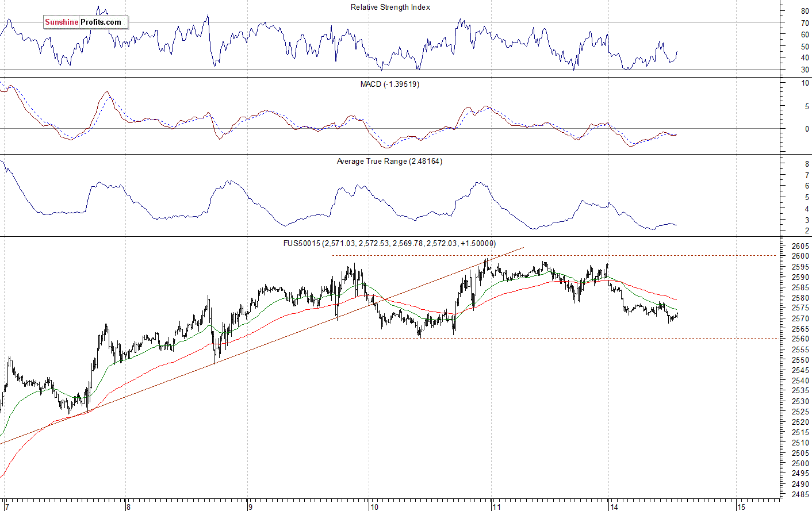Click the MACD (-1.39519) indicator title
The image size is (812, 511).
tap(390, 84)
